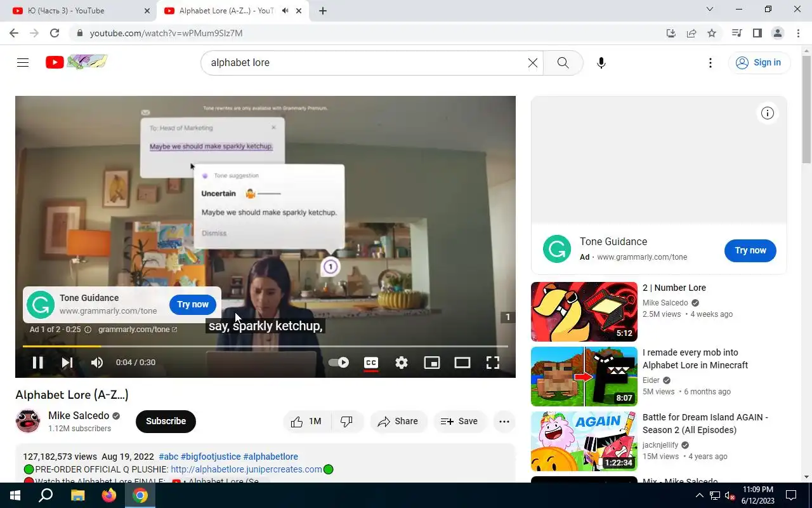This screenshot has width=812, height=508.
Task: Open the #abc hashtag link
Action: tap(168, 457)
